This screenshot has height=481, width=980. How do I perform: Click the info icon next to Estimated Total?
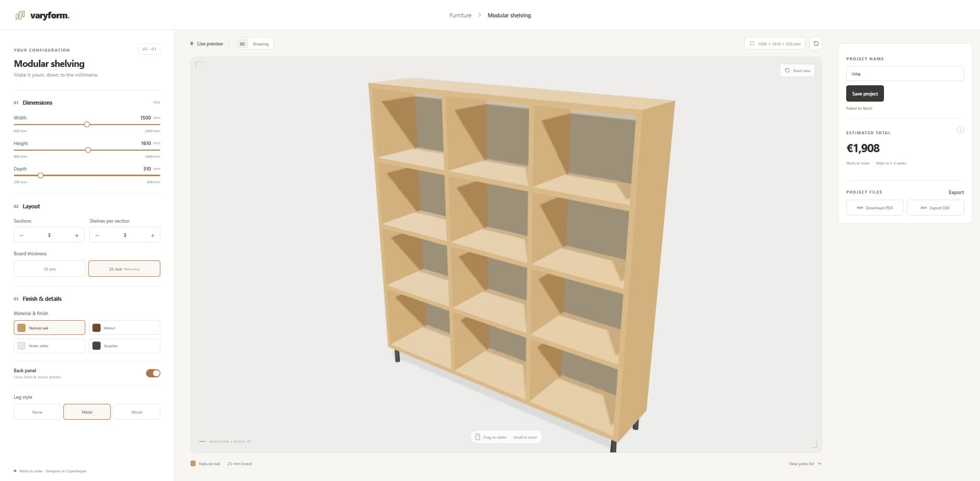960,130
